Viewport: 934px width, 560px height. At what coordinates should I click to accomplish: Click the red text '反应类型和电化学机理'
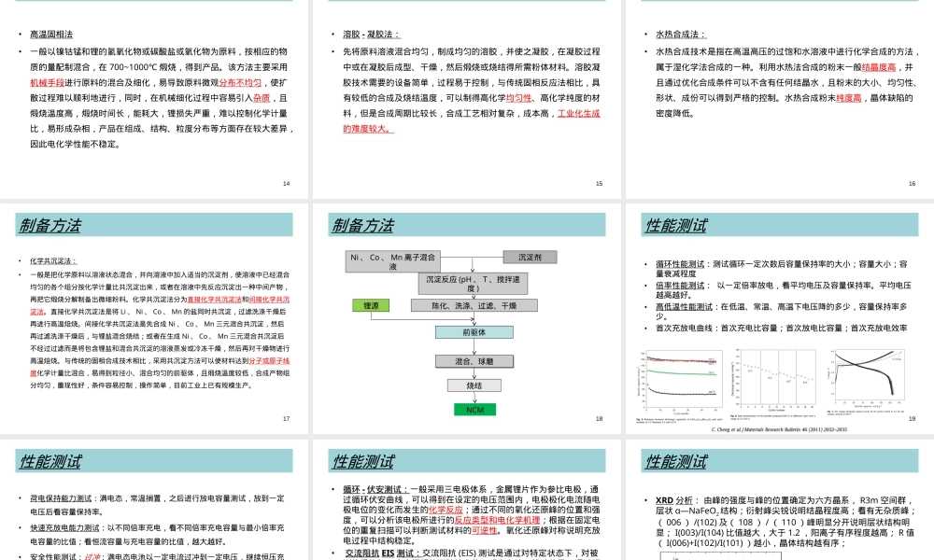click(498, 520)
